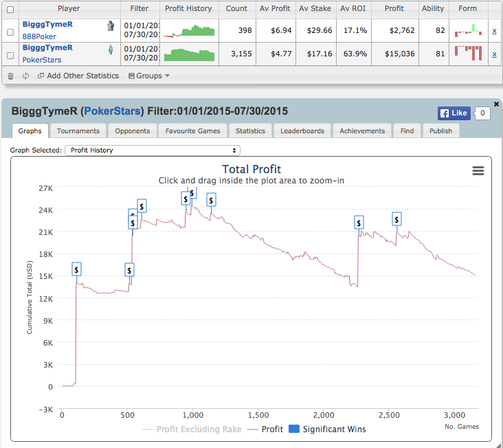
Task: Click the Total Profit chart title
Action: [252, 169]
